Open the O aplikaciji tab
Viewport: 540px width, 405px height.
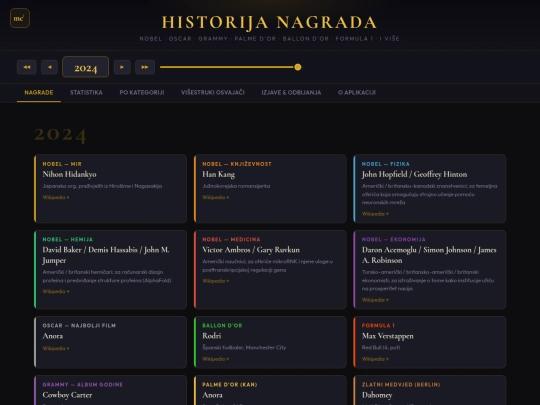coord(356,93)
